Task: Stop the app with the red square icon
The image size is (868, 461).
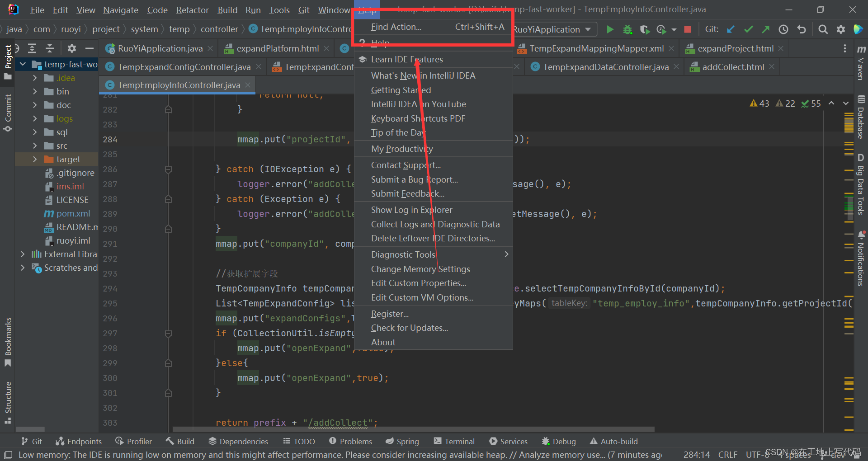Action: [688, 29]
